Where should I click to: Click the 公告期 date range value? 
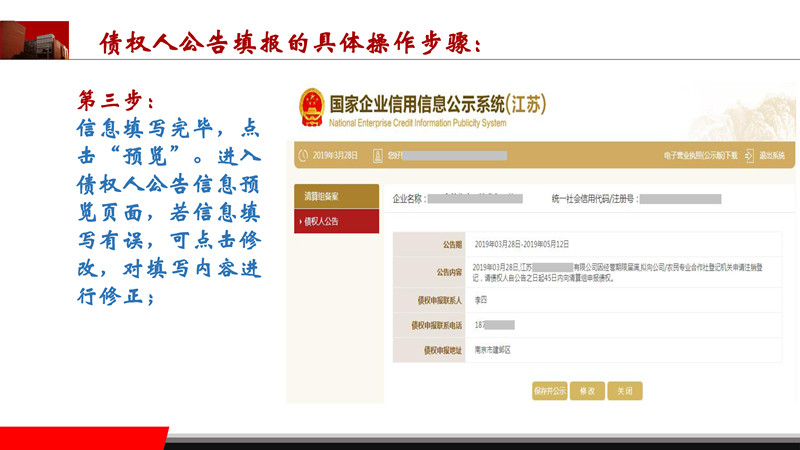pyautogui.click(x=521, y=244)
